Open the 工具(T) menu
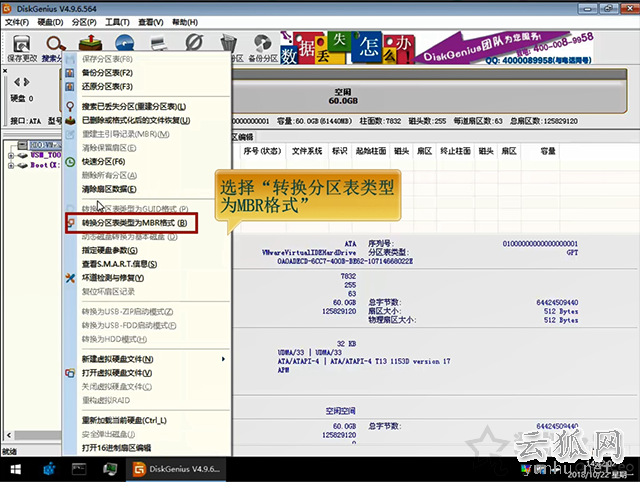640x482 pixels. coord(118,22)
